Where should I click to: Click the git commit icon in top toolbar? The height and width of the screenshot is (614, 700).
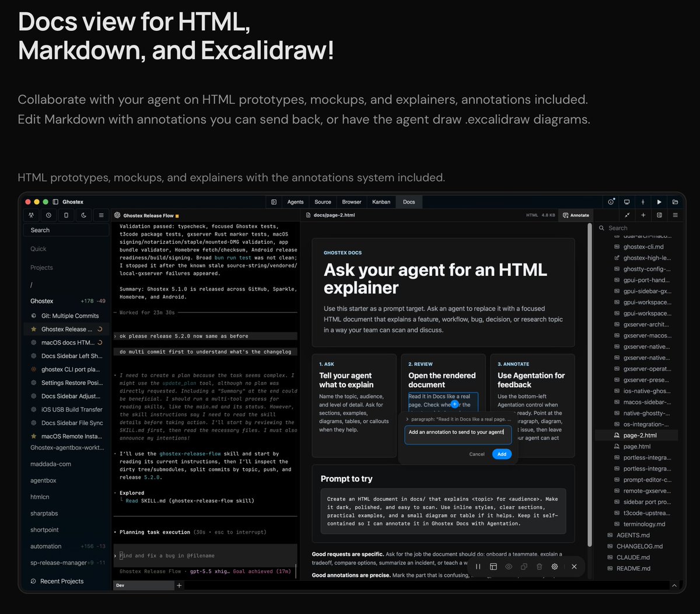643,202
